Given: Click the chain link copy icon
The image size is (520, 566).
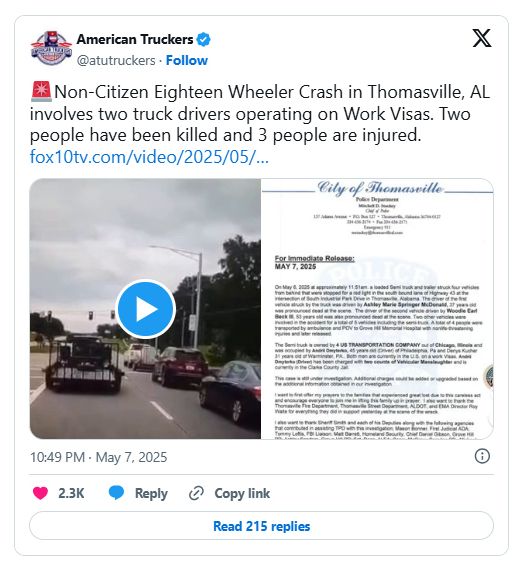Looking at the screenshot, I should (196, 493).
